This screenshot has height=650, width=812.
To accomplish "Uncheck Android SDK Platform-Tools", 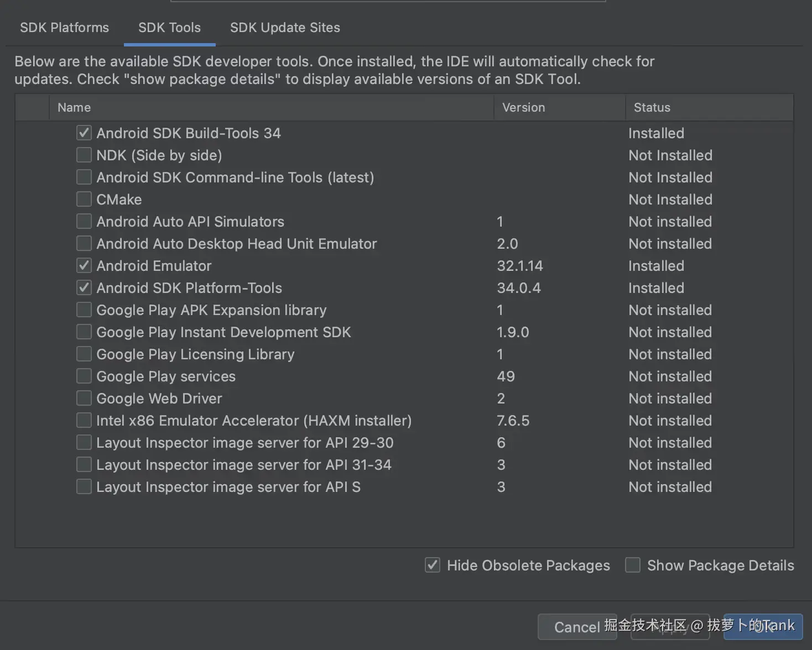I will (84, 287).
